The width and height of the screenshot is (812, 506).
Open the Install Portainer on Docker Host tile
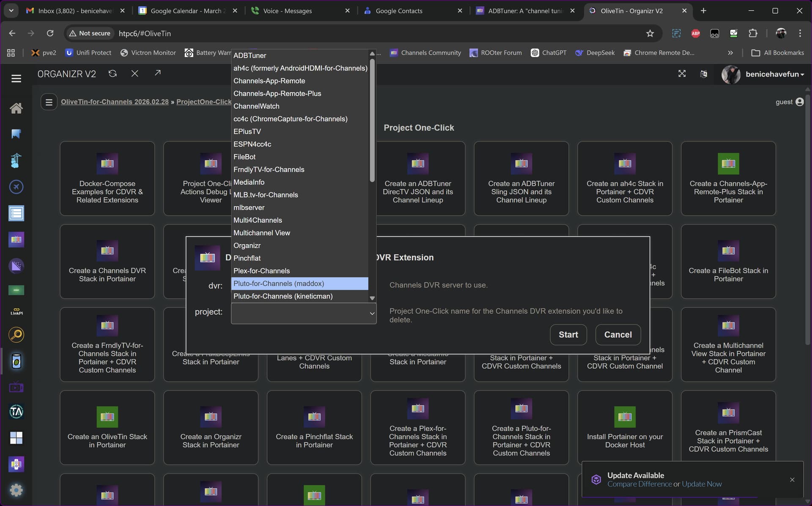[x=625, y=427]
